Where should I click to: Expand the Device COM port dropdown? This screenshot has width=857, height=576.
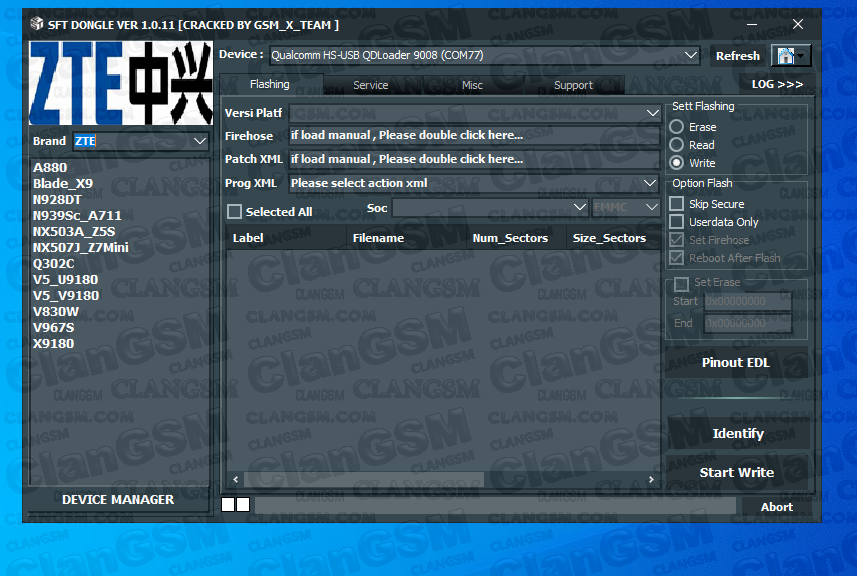coord(690,55)
